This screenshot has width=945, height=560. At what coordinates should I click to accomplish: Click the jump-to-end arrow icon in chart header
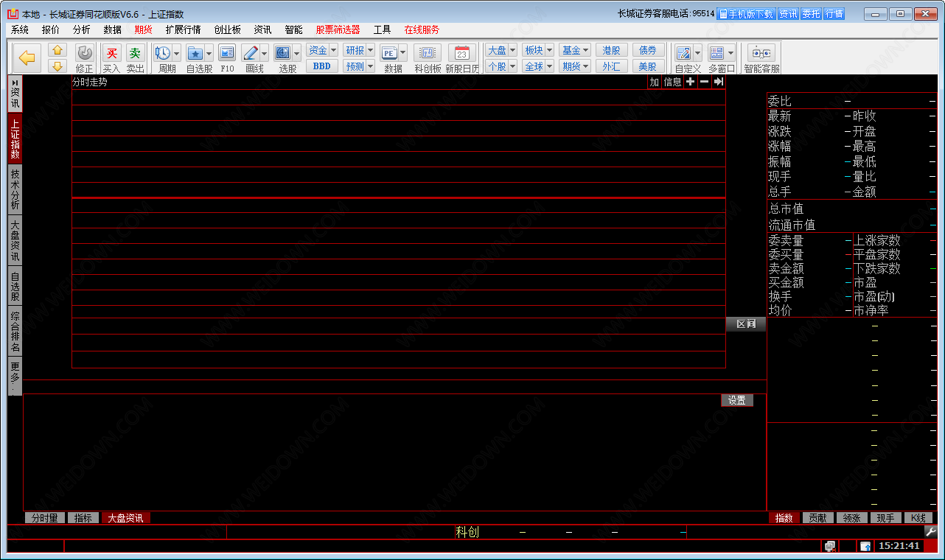coord(718,82)
